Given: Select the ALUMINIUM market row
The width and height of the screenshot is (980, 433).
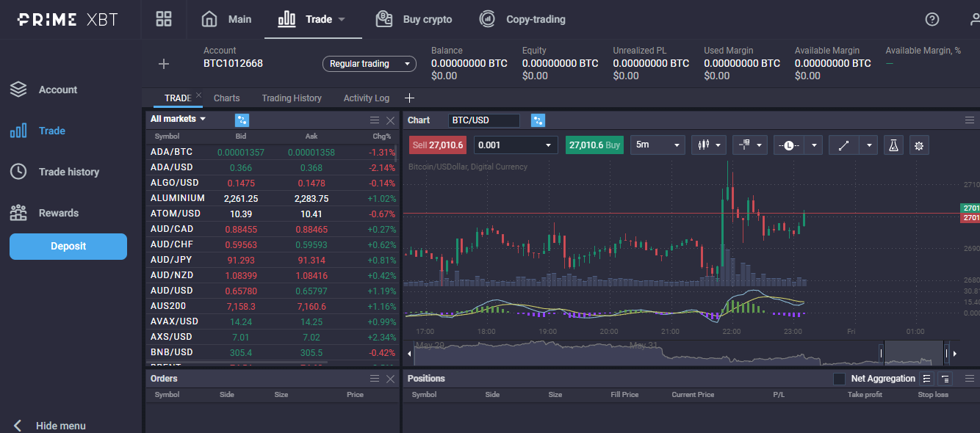Looking at the screenshot, I should [x=272, y=198].
